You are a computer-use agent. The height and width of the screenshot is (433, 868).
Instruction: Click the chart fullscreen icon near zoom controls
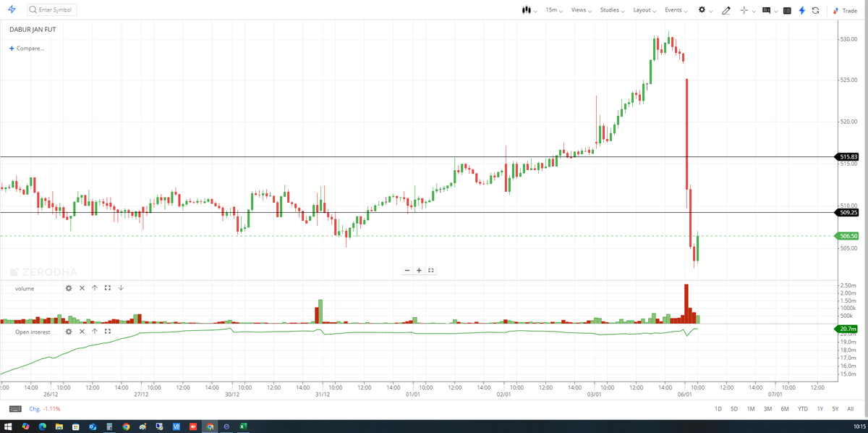click(x=431, y=270)
